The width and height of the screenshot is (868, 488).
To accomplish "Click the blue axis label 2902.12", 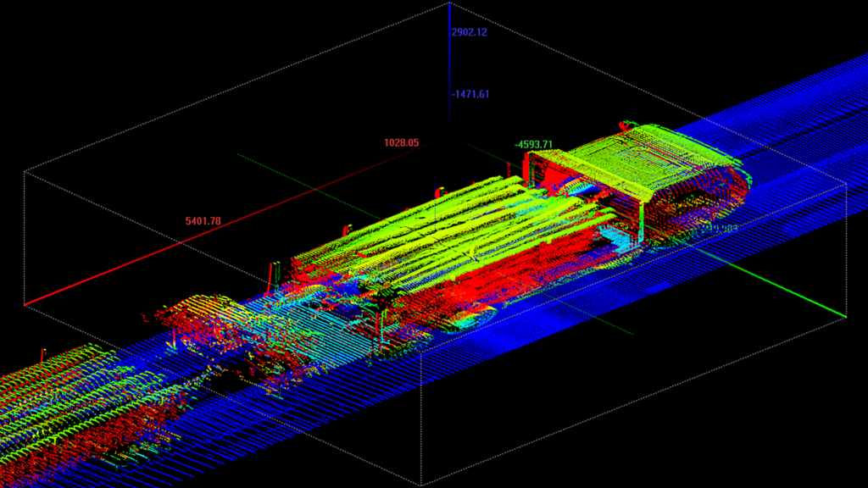I will point(470,32).
